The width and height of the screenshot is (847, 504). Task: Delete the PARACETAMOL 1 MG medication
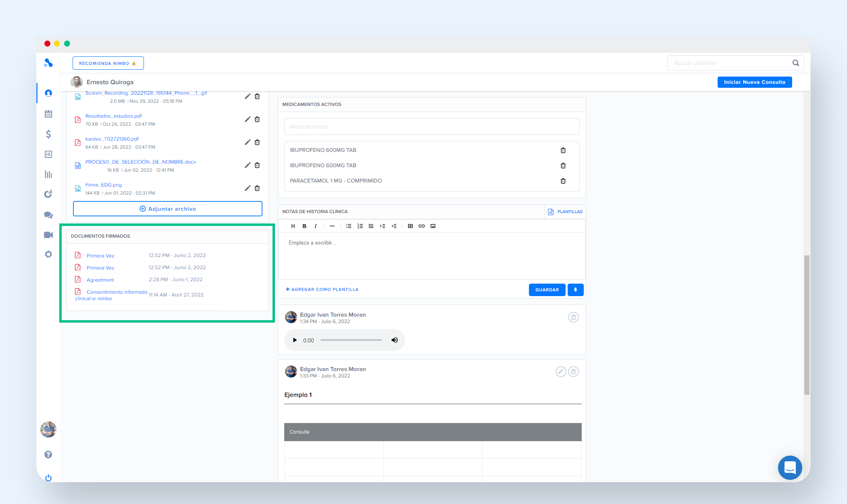pyautogui.click(x=563, y=181)
